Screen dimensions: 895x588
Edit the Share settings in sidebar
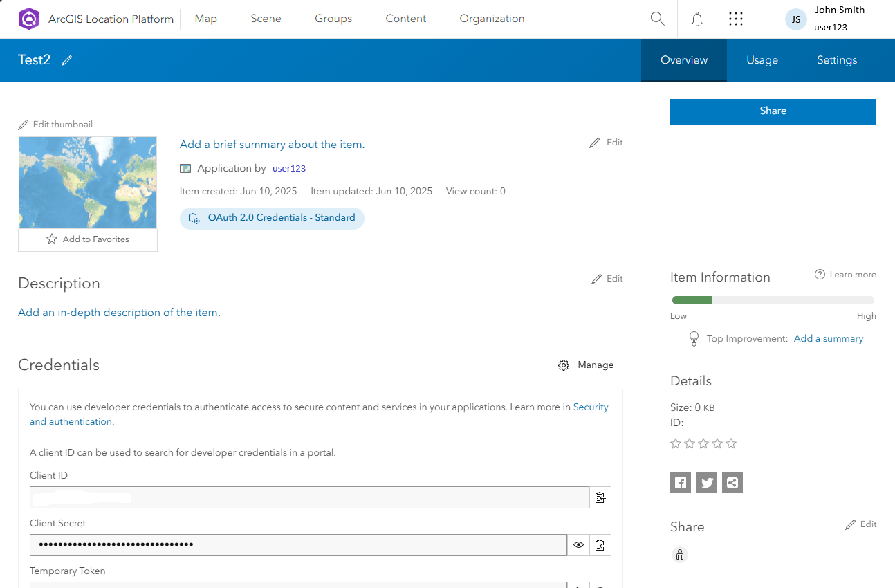tap(861, 524)
